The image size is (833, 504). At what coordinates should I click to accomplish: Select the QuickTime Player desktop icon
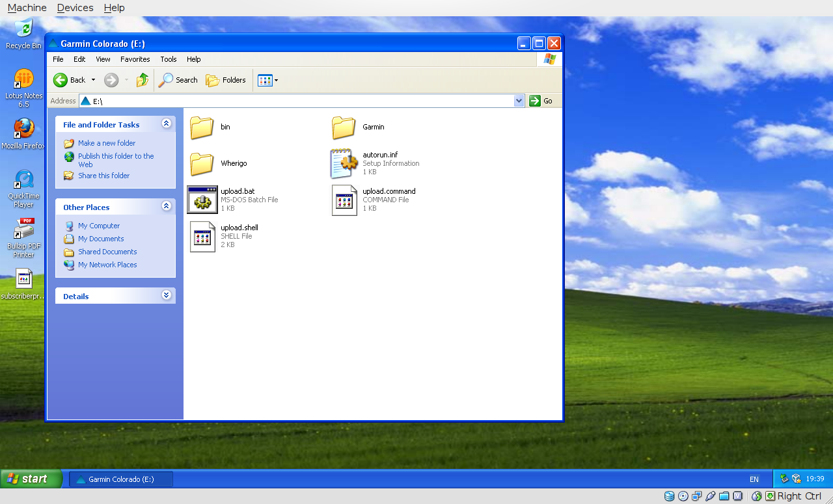tap(24, 179)
